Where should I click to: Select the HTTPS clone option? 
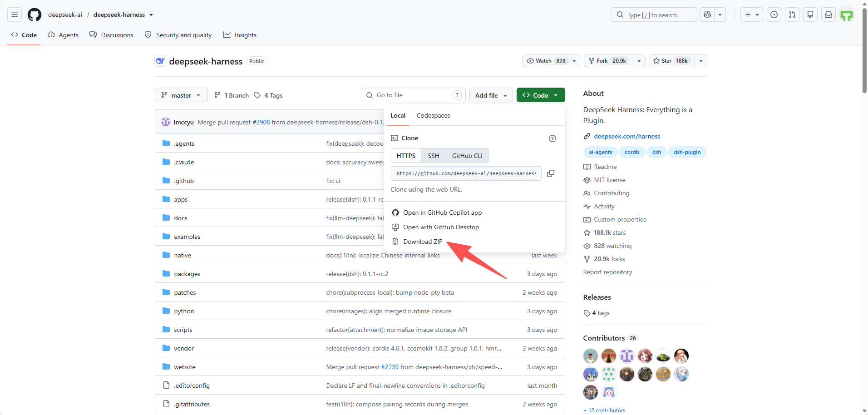pos(406,156)
